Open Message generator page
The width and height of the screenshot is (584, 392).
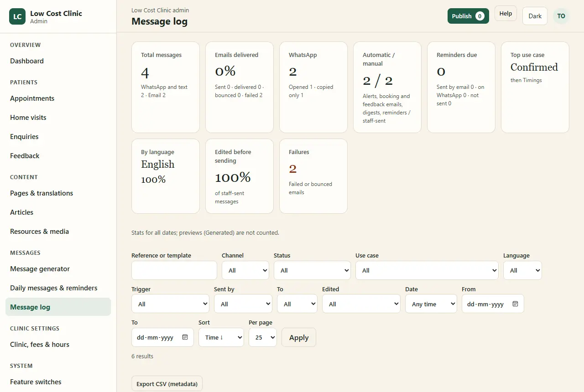pyautogui.click(x=58, y=269)
